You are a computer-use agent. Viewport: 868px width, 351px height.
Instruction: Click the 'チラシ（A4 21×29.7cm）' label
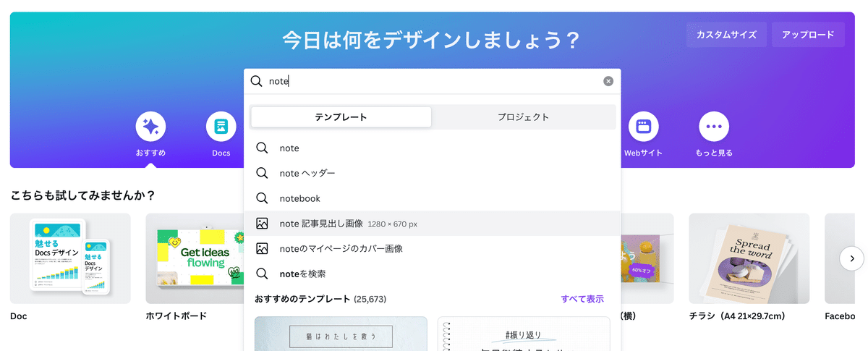[738, 316]
